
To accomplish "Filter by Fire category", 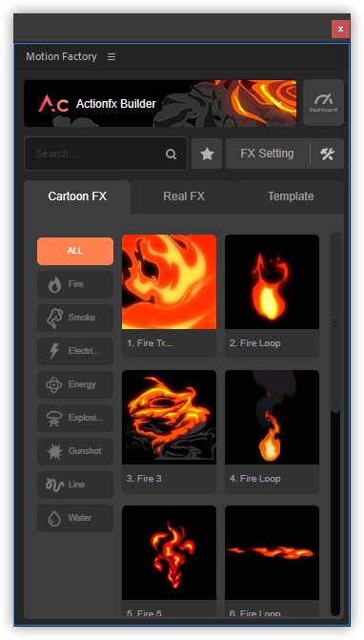I will tap(75, 284).
